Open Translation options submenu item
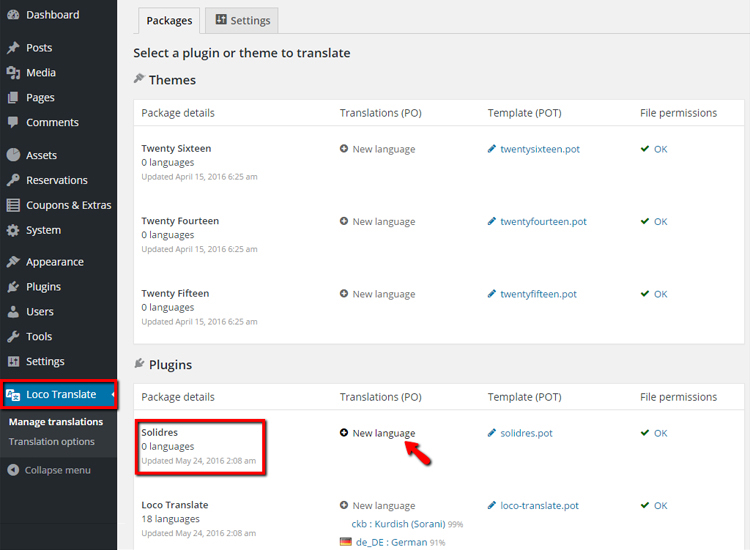 pos(52,442)
